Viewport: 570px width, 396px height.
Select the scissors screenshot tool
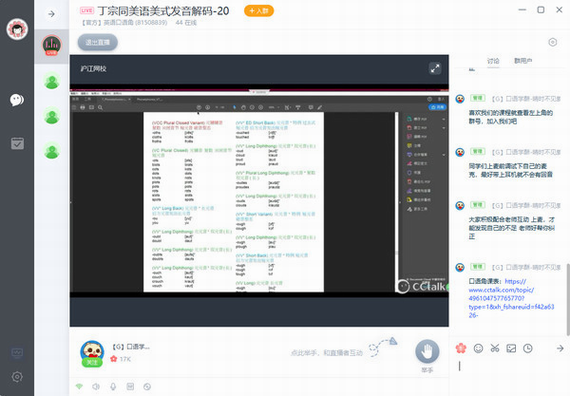[x=495, y=348]
